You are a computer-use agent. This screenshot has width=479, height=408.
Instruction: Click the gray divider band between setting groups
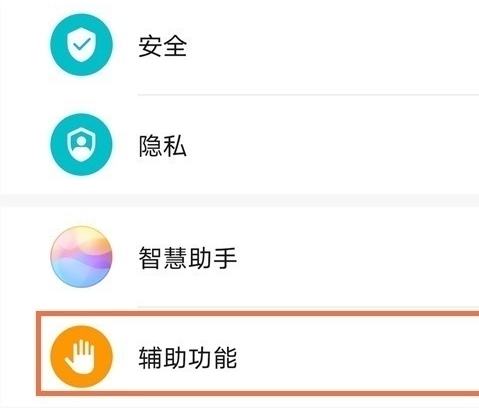(x=239, y=201)
